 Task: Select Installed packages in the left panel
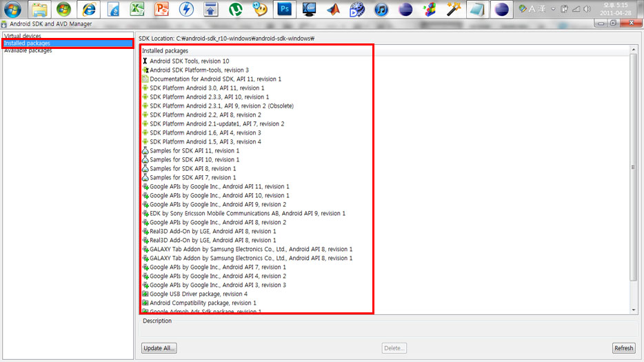pos(68,43)
